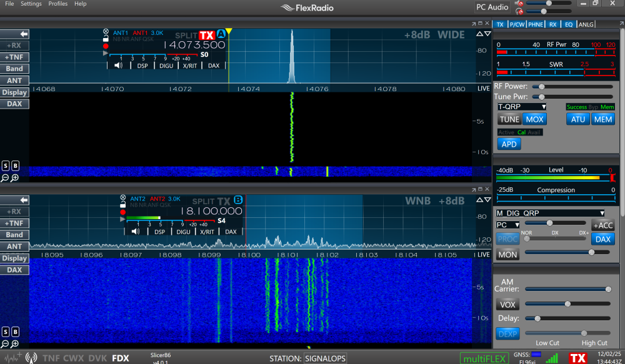Open the Help menu
This screenshot has width=625, height=364.
80,4
